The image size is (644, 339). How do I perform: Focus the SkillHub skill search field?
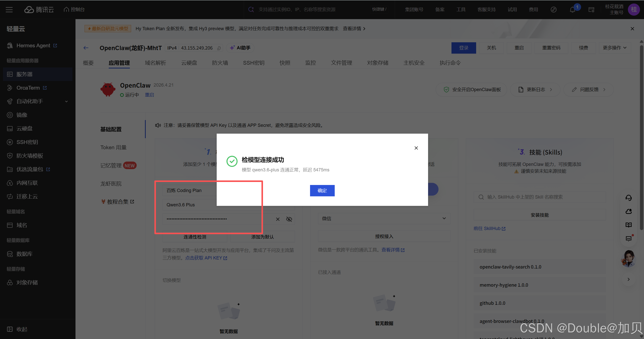(540, 197)
